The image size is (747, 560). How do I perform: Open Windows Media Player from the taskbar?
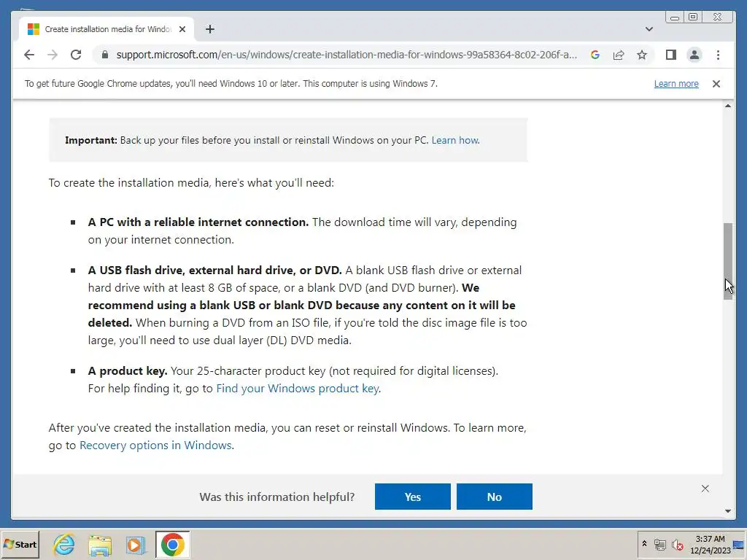click(136, 544)
